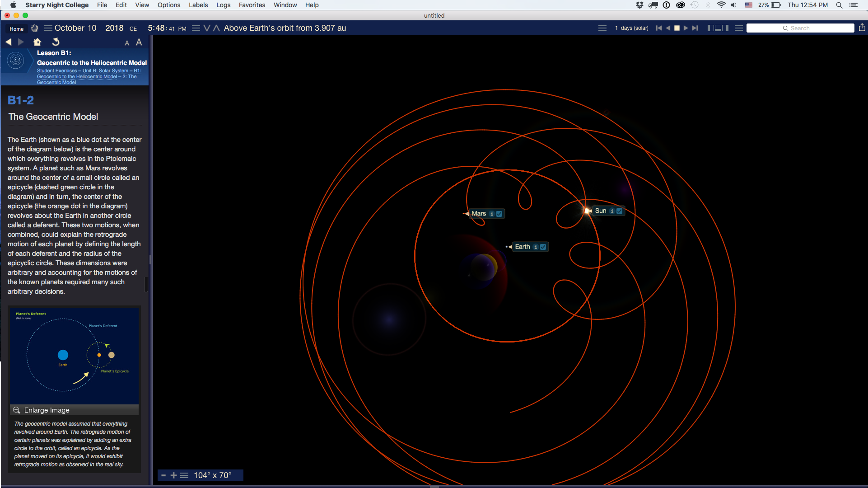Click the lesson reload arrow icon

click(x=56, y=42)
